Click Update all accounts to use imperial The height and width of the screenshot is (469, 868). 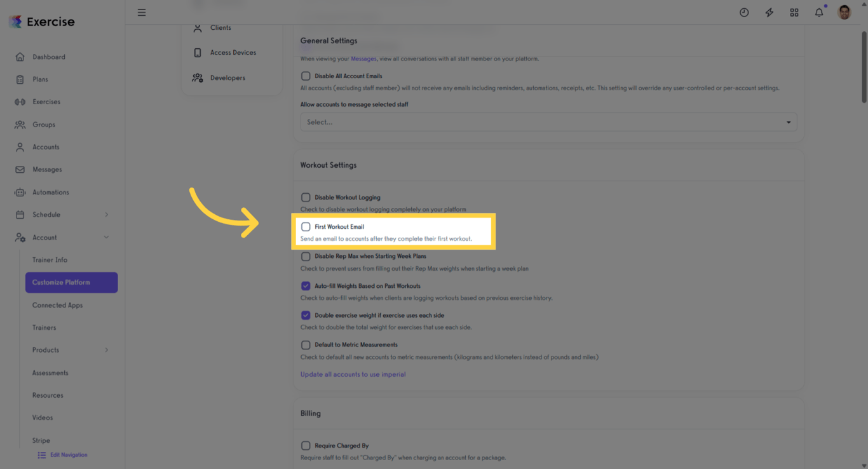[x=353, y=374]
